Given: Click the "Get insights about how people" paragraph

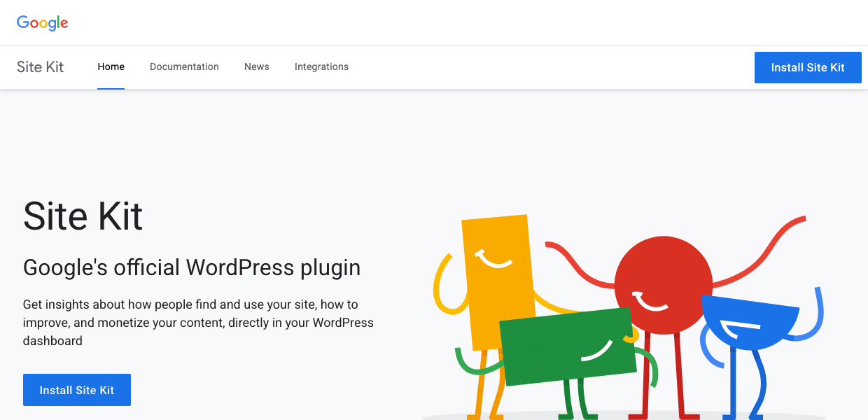Looking at the screenshot, I should tap(198, 323).
